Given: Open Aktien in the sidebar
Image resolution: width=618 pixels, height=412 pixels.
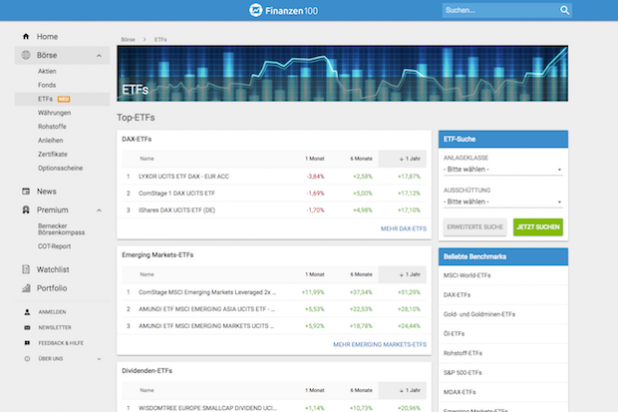Looking at the screenshot, I should (x=47, y=71).
